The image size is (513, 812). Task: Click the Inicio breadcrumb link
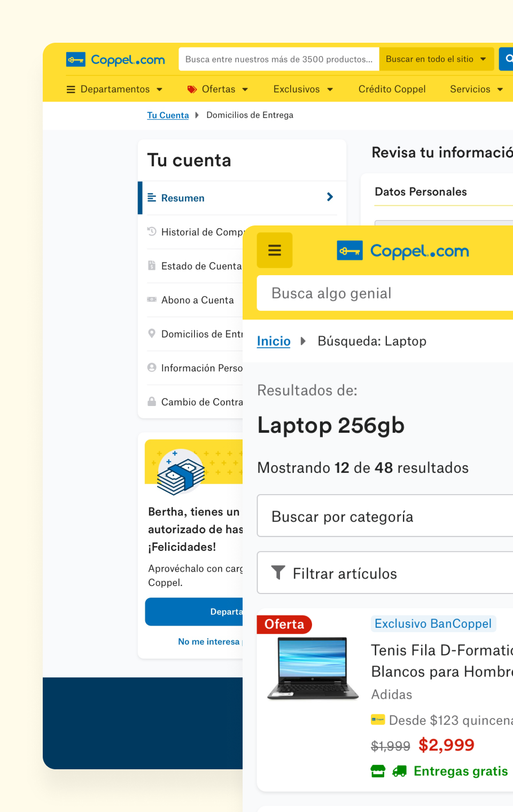click(x=274, y=341)
